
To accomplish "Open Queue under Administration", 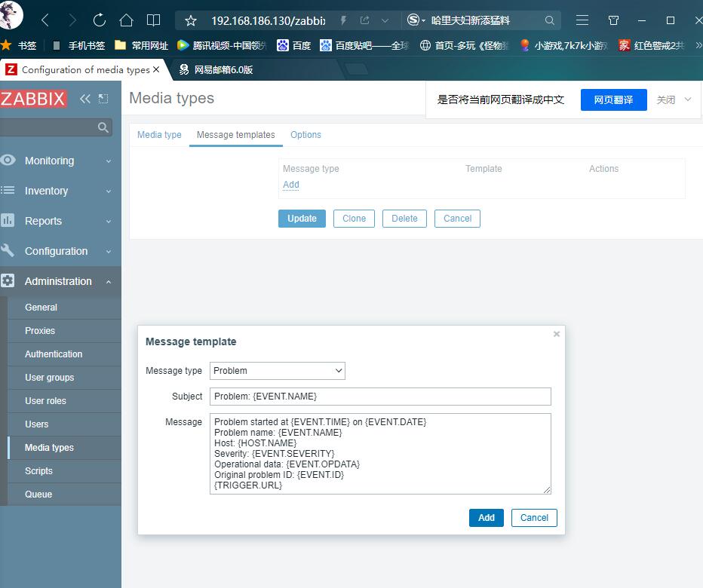I will tap(64, 495).
